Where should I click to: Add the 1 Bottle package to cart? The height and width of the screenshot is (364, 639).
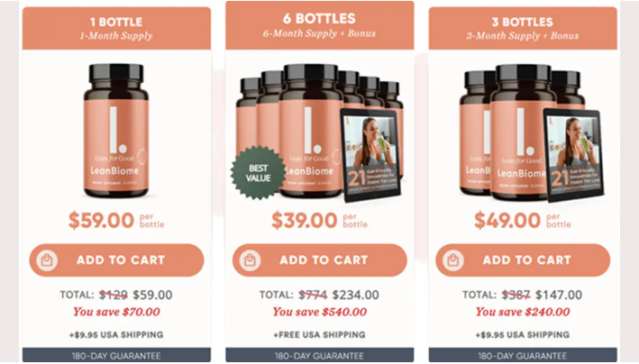pyautogui.click(x=116, y=260)
